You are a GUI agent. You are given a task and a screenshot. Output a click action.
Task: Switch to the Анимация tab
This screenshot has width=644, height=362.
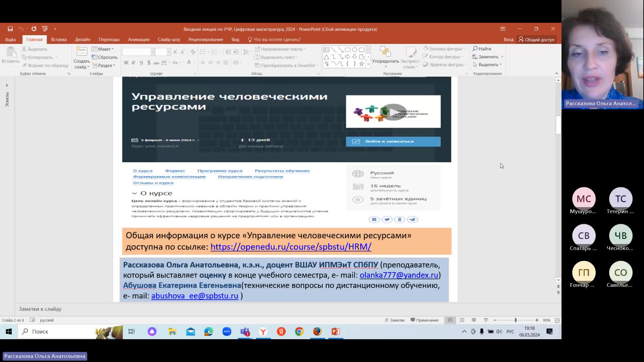point(139,40)
